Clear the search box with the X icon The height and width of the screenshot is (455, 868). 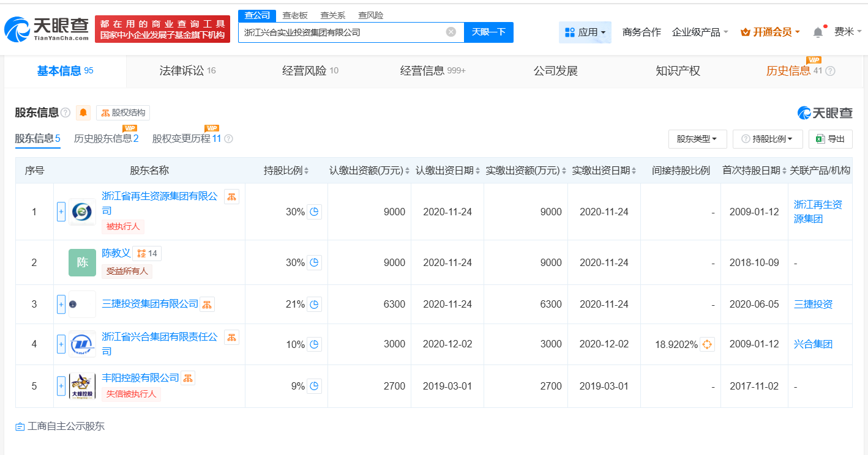(451, 32)
